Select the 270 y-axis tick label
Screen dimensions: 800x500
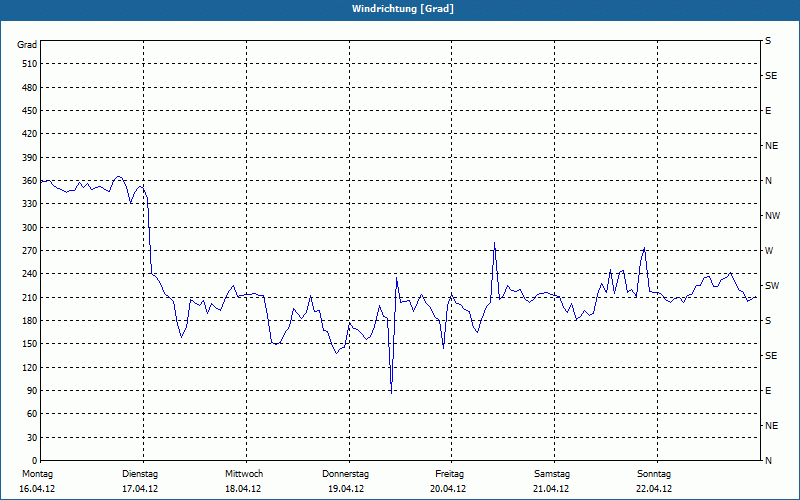[x=30, y=251]
